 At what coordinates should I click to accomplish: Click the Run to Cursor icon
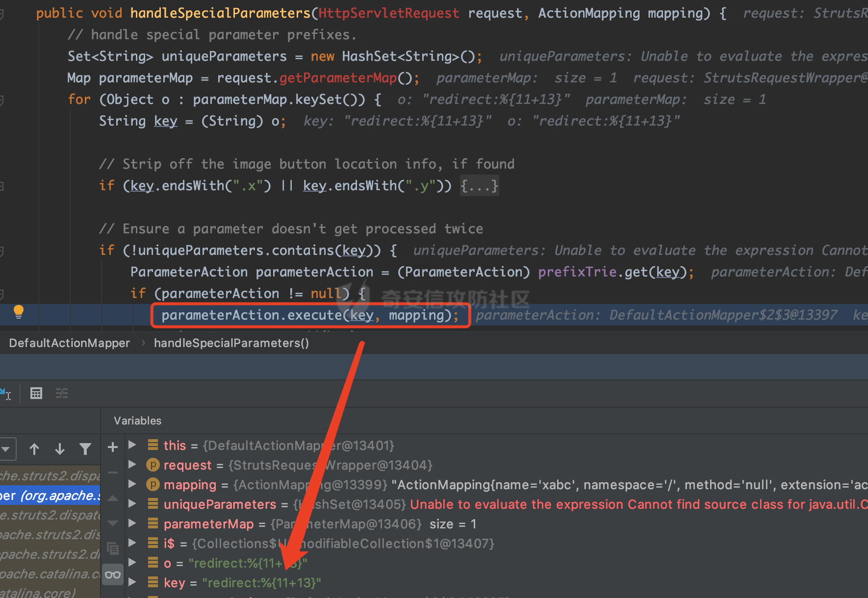pos(6,393)
